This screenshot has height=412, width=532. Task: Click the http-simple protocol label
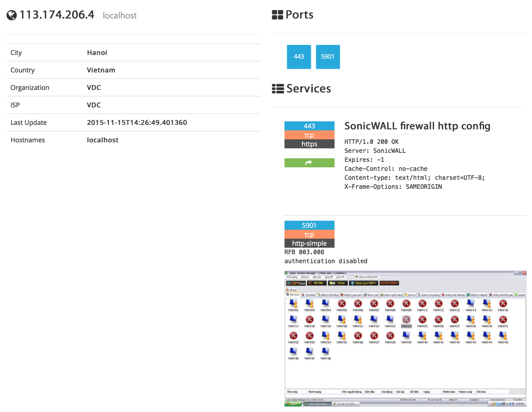(309, 243)
